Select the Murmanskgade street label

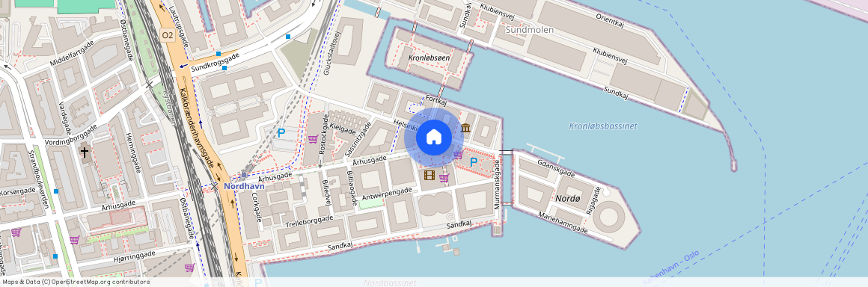(497, 185)
